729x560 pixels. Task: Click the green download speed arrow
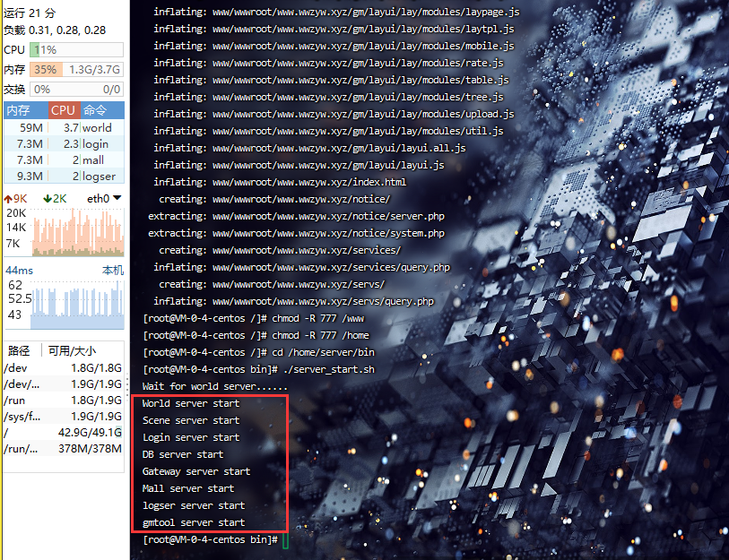pos(48,198)
